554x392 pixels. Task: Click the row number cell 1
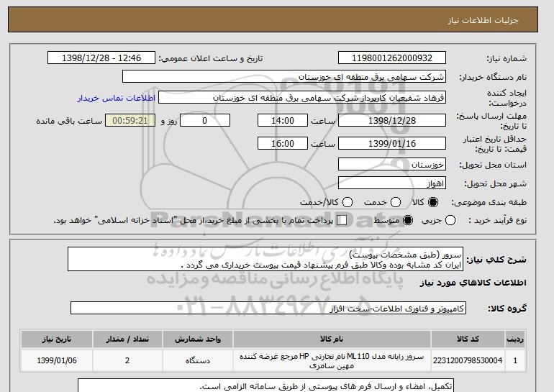click(x=515, y=360)
